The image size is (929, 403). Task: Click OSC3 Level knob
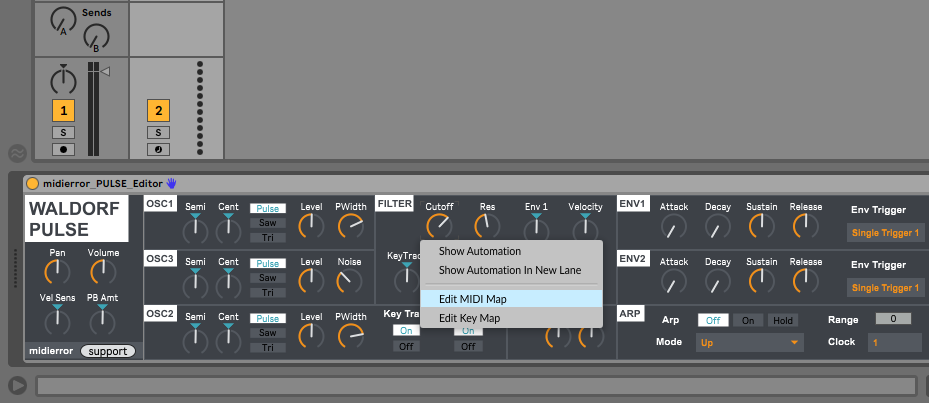tap(311, 282)
